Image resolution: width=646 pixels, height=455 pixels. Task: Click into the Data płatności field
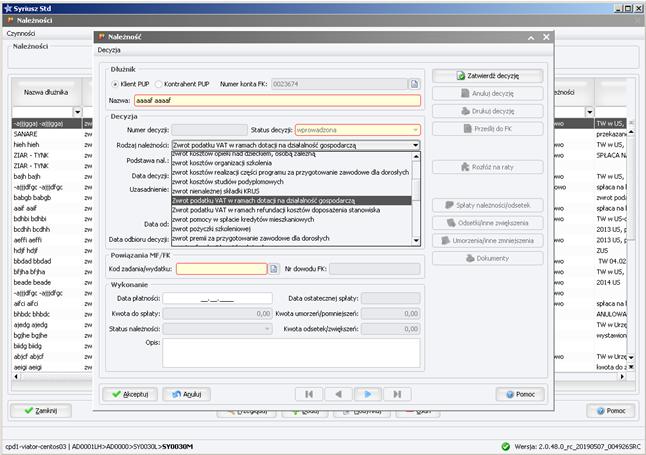coord(217,298)
